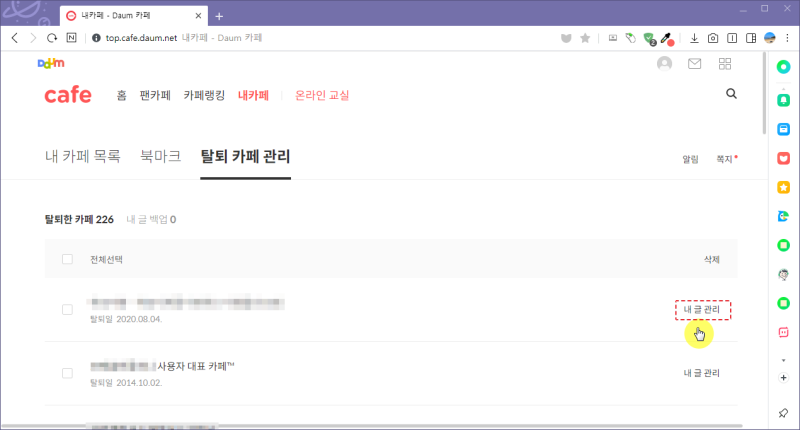Click the camera capture icon
Image resolution: width=800 pixels, height=430 pixels.
(713, 38)
